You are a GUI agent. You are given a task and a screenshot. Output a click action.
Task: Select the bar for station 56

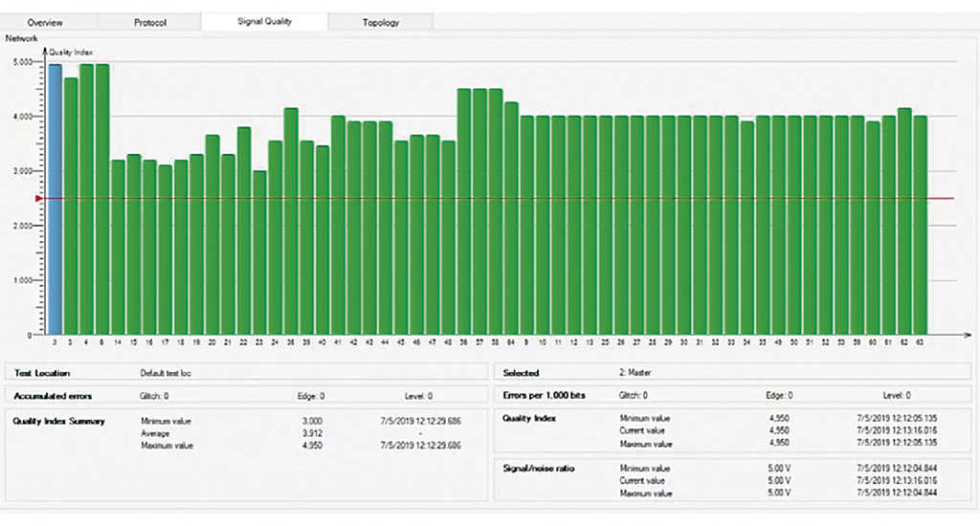pos(464,212)
